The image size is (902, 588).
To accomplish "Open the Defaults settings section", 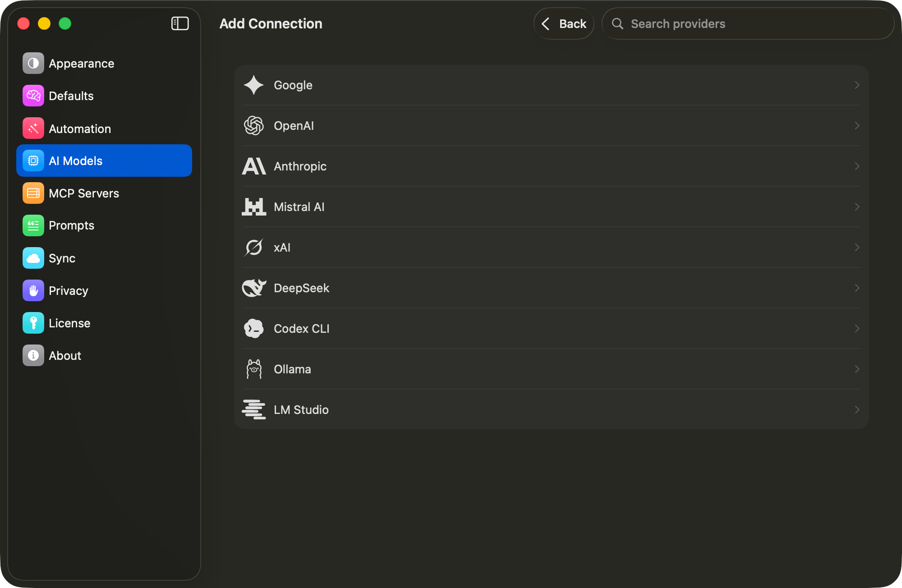I will tap(104, 96).
